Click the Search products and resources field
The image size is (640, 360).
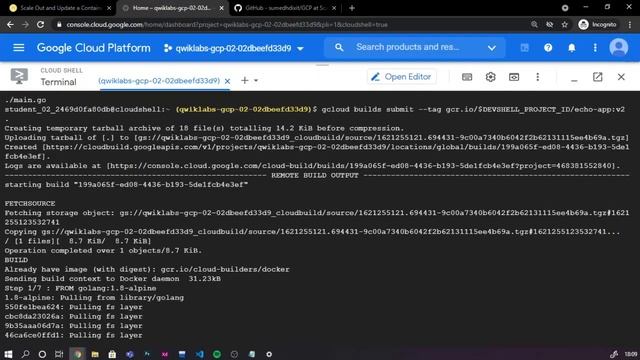(416, 47)
